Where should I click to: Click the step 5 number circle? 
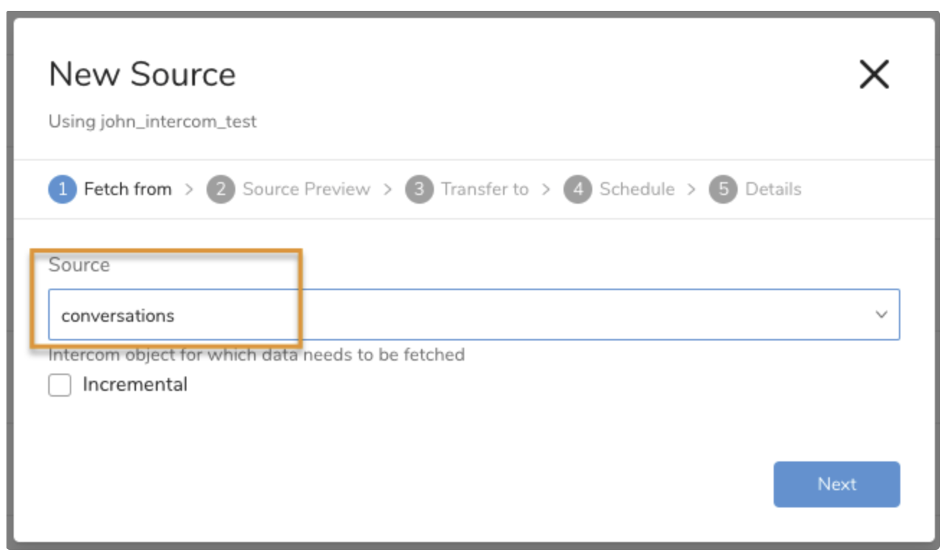tap(723, 189)
